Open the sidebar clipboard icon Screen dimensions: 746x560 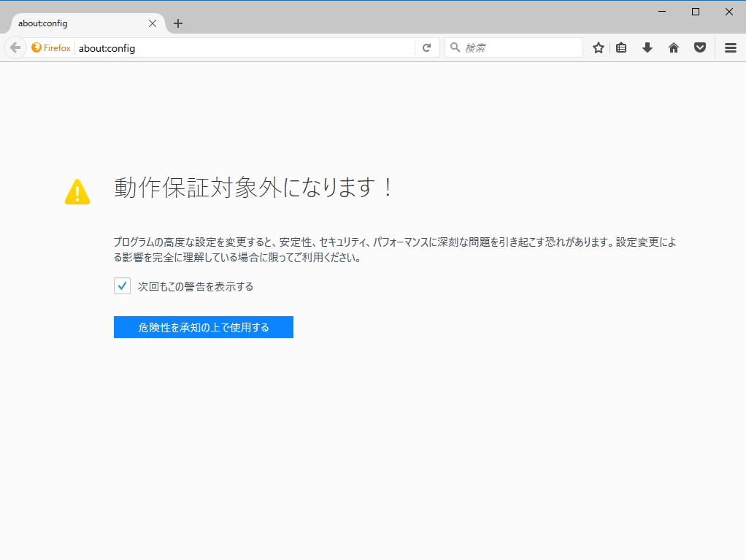coord(621,47)
